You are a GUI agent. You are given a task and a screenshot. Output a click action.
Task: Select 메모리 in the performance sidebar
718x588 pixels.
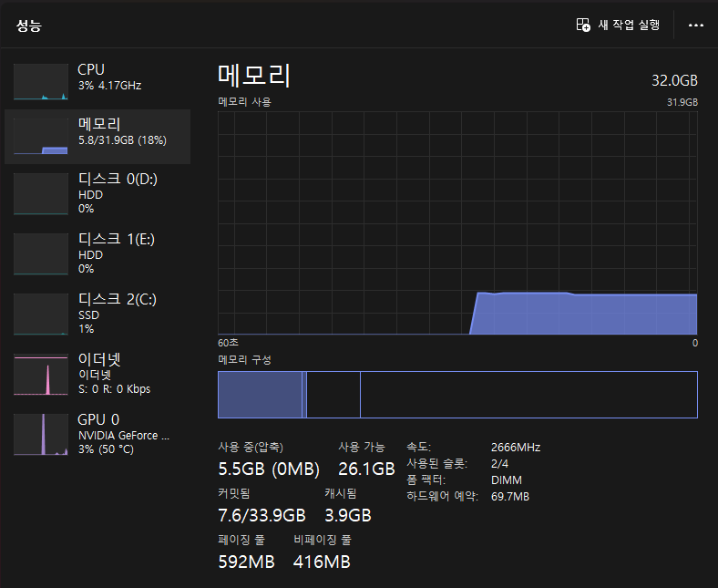pyautogui.click(x=97, y=137)
